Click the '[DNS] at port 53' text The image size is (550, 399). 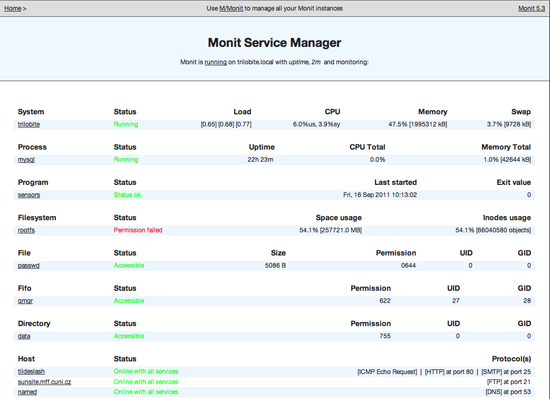[508, 392]
